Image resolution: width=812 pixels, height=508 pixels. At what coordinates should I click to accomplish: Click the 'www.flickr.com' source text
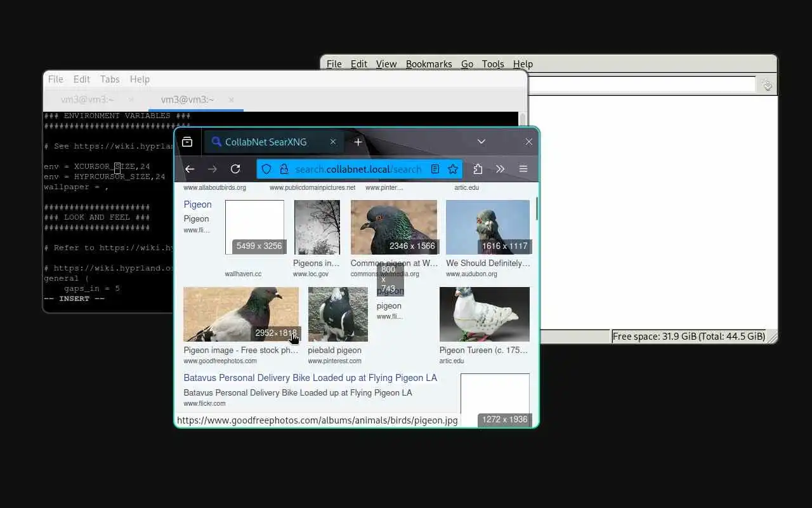[x=205, y=403]
